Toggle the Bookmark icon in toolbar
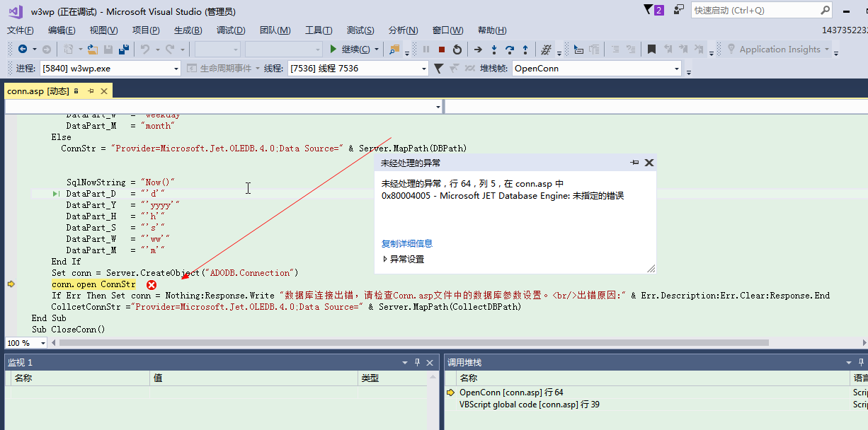This screenshot has height=430, width=868. point(651,50)
